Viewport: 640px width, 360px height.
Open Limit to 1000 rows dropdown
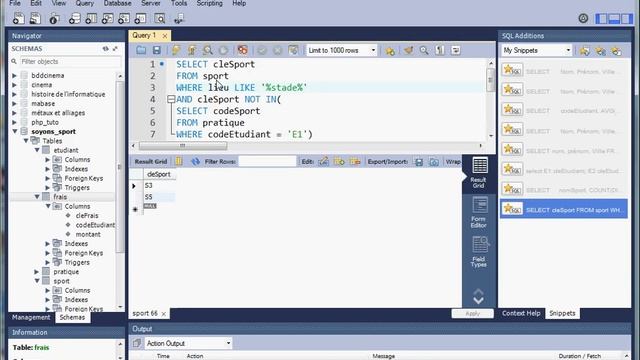(x=342, y=50)
